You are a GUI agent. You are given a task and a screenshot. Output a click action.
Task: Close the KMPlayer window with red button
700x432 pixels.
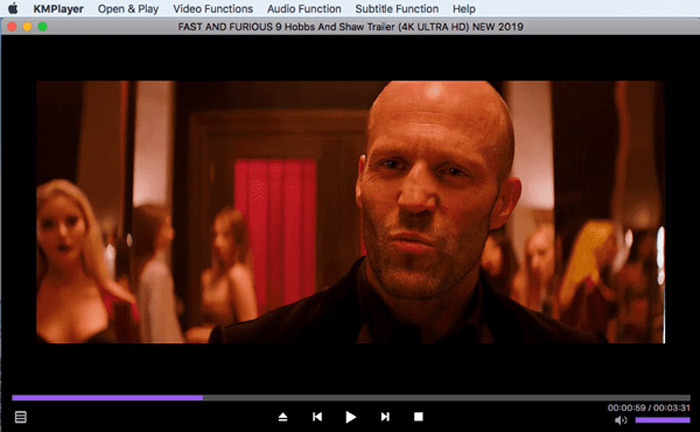[x=12, y=27]
